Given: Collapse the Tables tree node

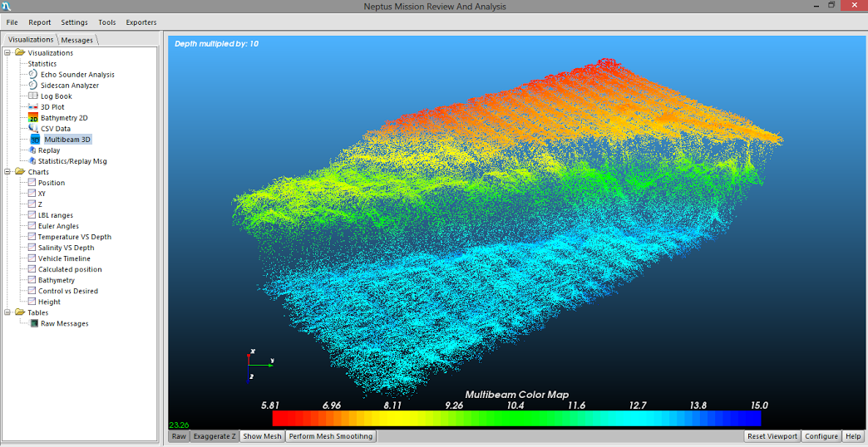Looking at the screenshot, I should (7, 312).
